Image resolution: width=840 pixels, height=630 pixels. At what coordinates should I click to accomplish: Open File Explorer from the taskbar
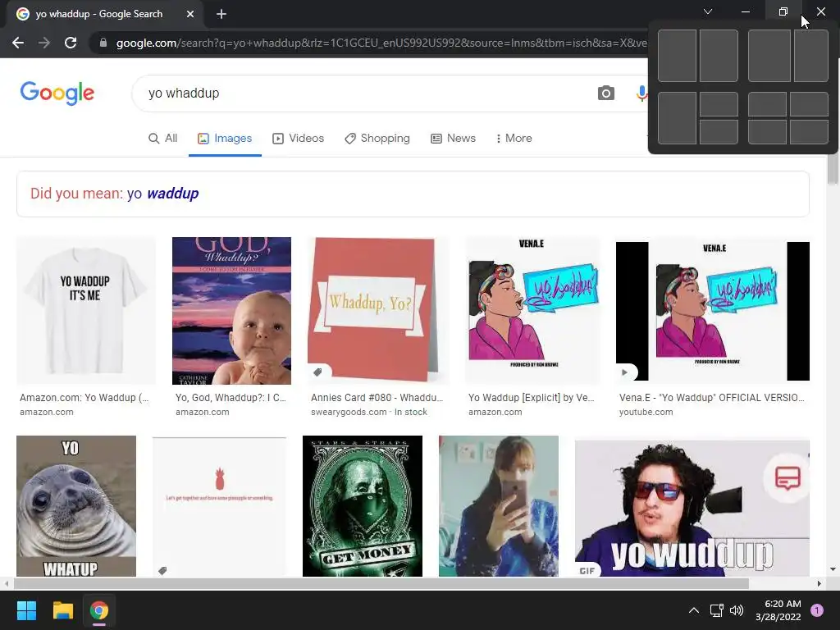(62, 610)
